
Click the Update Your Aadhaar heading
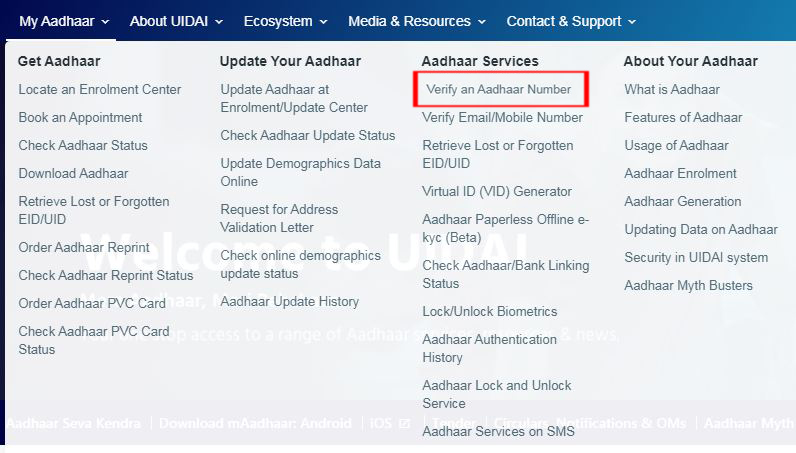290,61
